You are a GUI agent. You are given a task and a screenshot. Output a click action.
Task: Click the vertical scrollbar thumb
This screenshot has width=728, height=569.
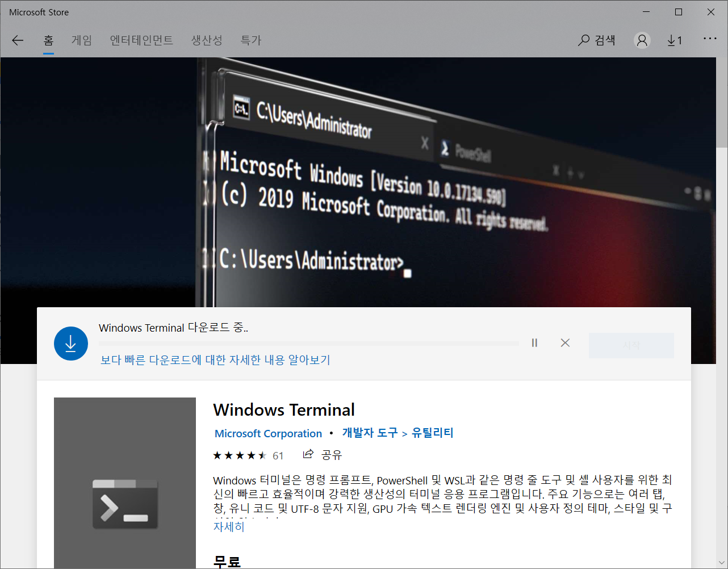click(x=722, y=102)
